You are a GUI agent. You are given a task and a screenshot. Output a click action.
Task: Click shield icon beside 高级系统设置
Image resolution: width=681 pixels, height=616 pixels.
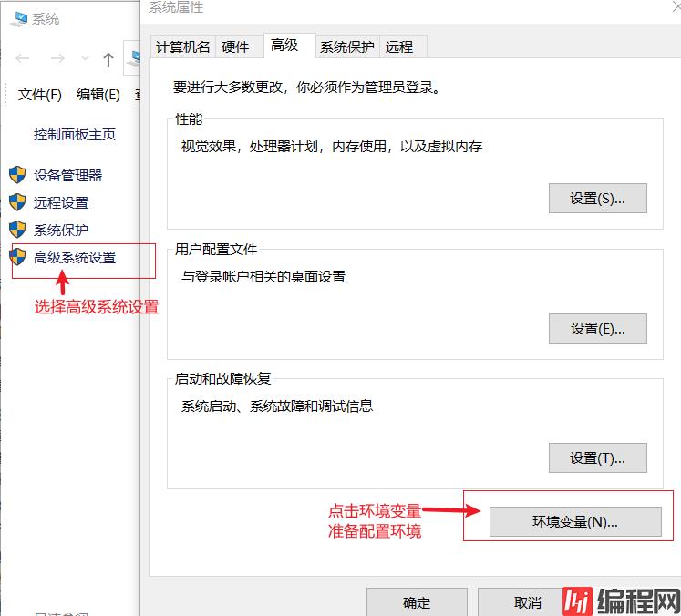[x=17, y=257]
